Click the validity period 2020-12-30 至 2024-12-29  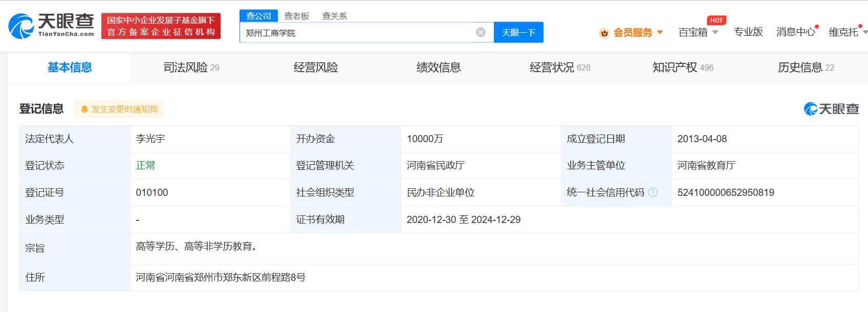point(464,219)
